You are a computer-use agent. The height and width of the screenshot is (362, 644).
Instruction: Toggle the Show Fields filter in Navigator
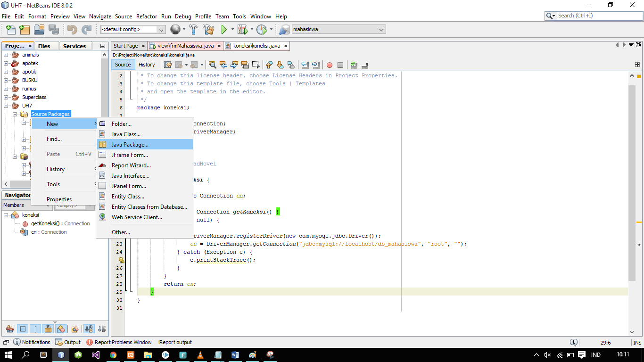(23, 329)
